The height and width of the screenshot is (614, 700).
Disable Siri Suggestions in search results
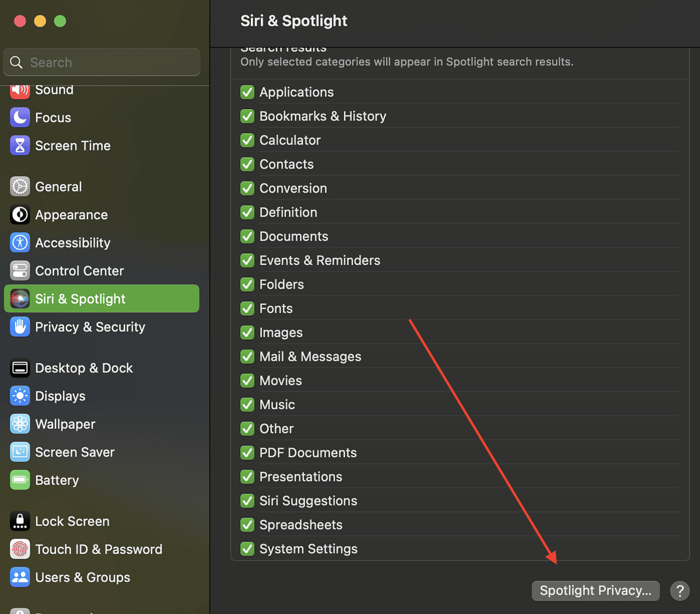click(247, 500)
